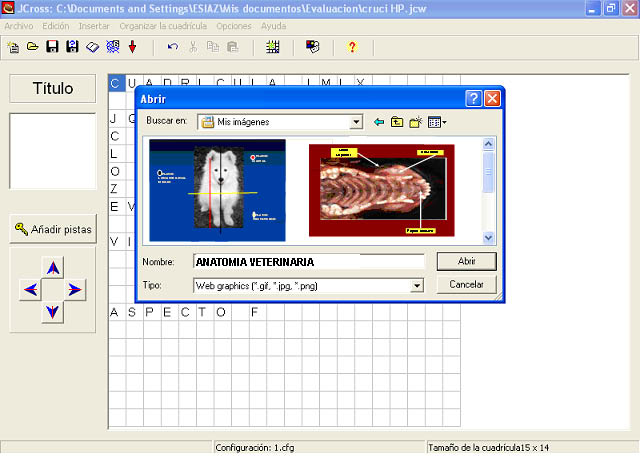Image resolution: width=642 pixels, height=457 pixels.
Task: Click the empty title text box on left
Action: pyautogui.click(x=53, y=151)
